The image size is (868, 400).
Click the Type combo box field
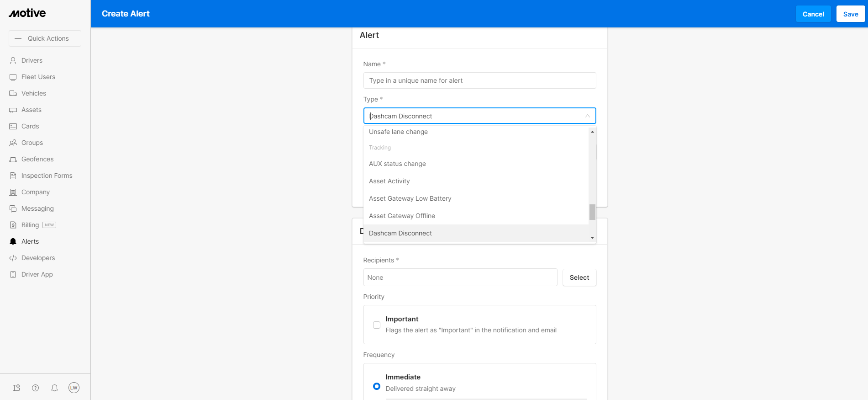click(479, 116)
